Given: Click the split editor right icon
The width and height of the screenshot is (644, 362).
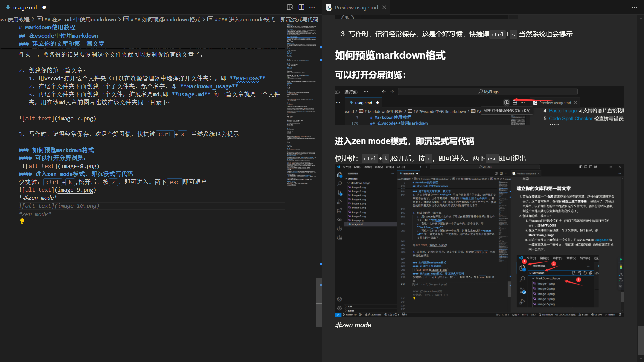Looking at the screenshot, I should pos(301,7).
